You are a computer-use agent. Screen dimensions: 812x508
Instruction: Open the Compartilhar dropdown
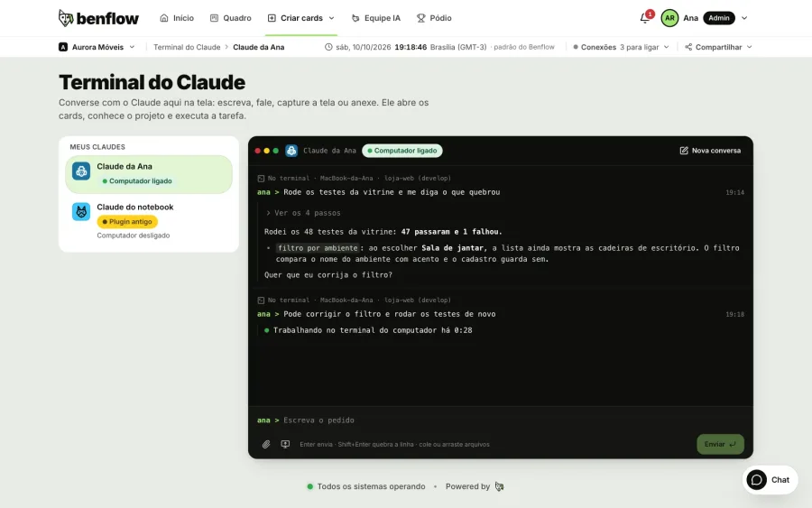[x=719, y=47]
